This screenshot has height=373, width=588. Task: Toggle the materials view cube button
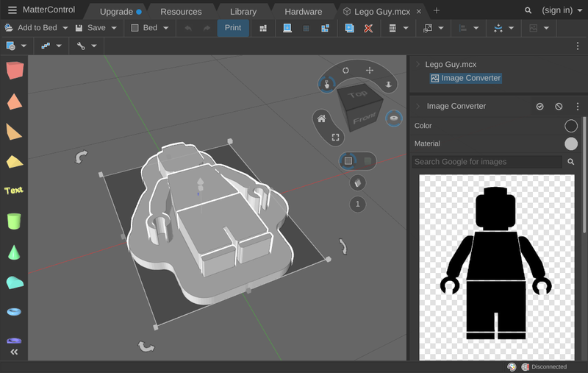tap(357, 183)
